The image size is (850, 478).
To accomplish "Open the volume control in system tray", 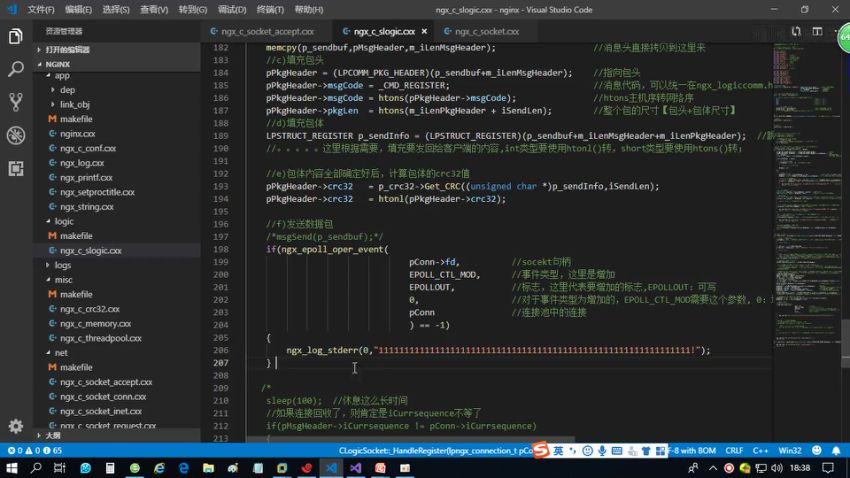I will click(777, 468).
